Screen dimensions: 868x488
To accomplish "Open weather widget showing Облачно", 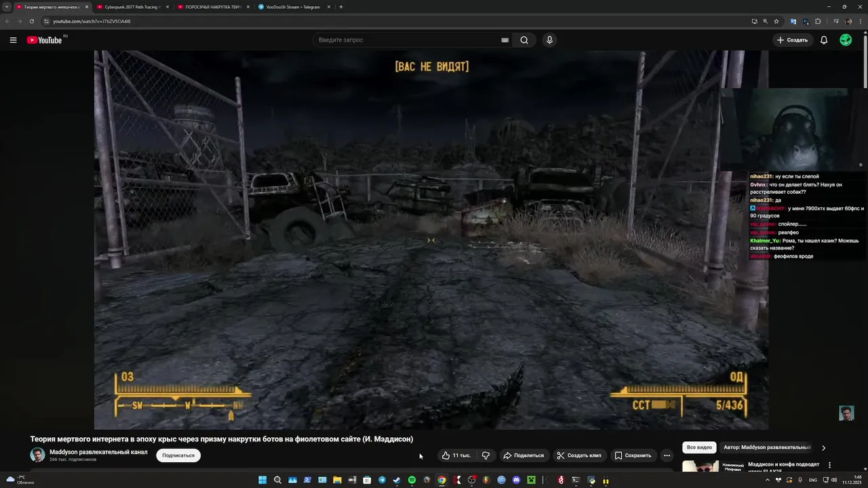I will coord(19,480).
